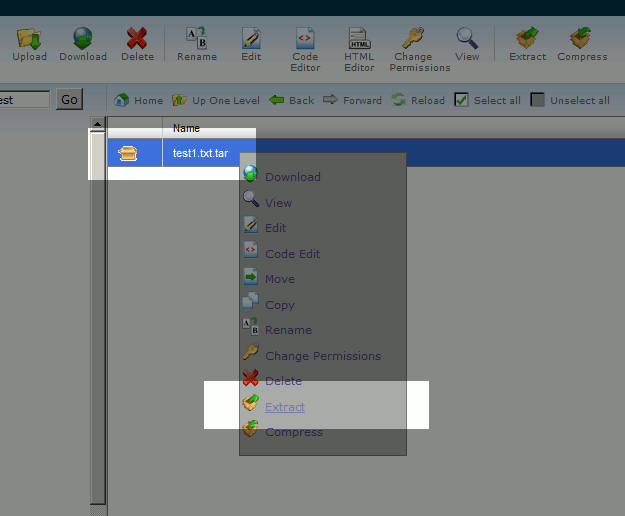Sort by the Name column header
Screen dimensions: 625x516
coord(186,128)
